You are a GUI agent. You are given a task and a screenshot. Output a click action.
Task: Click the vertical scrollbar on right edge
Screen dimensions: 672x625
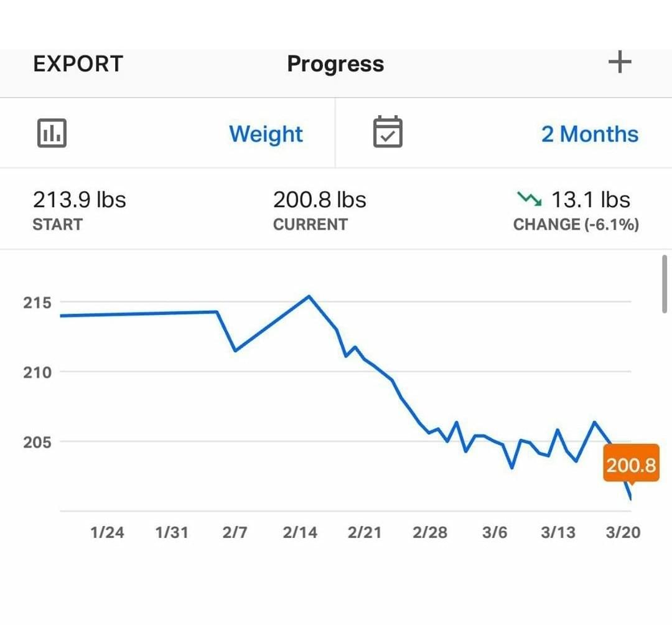click(x=665, y=284)
